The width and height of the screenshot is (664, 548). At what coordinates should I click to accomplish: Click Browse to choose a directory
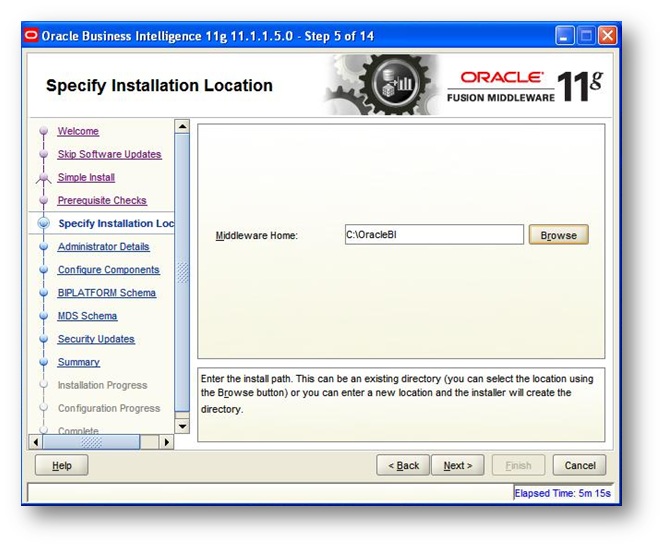point(559,235)
